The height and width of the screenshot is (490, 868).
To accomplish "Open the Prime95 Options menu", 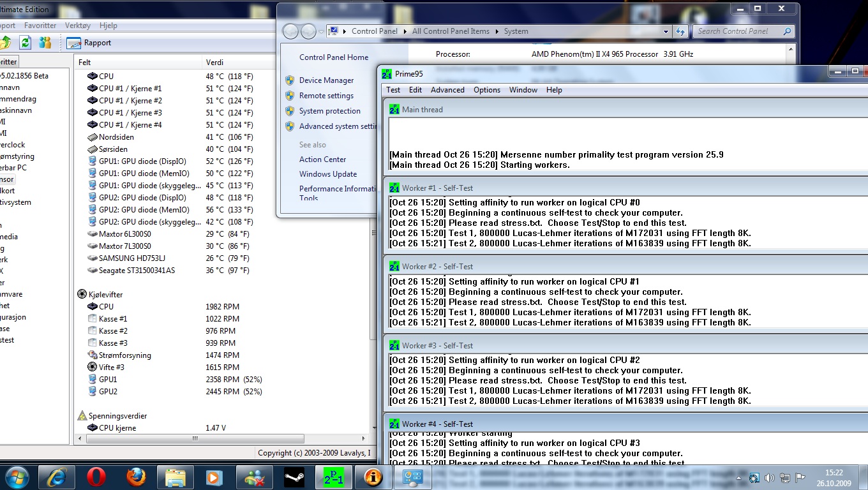I will (x=487, y=90).
